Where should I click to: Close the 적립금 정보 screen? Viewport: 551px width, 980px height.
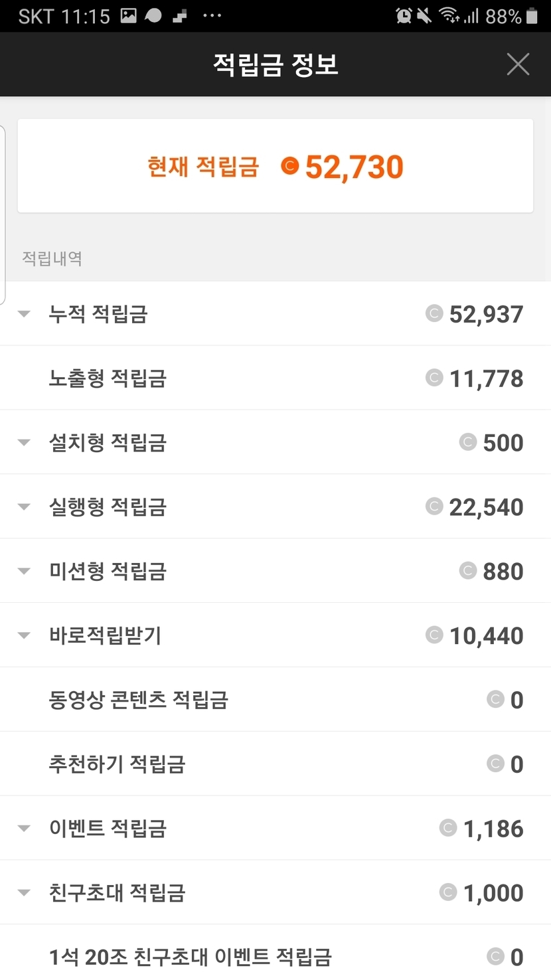coord(518,64)
